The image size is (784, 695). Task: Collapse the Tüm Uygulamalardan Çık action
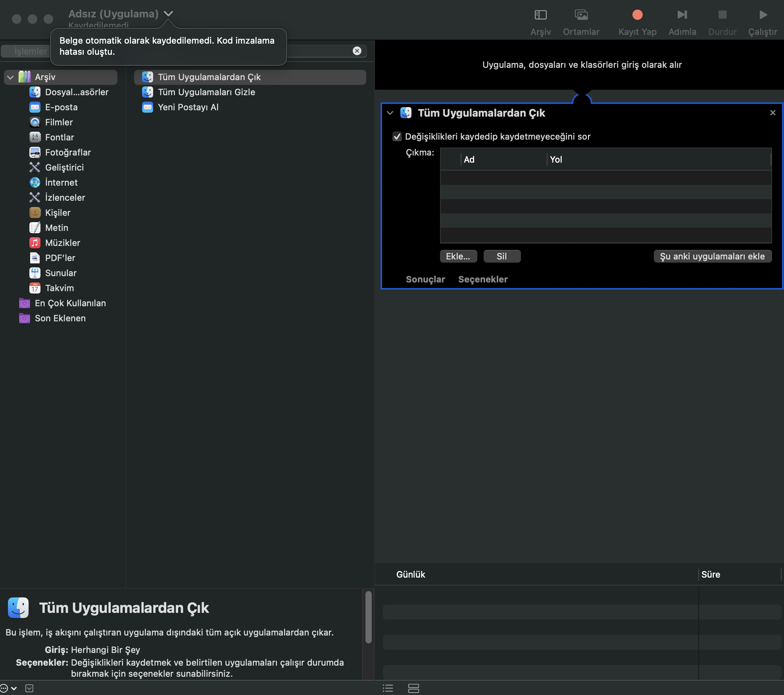[390, 113]
